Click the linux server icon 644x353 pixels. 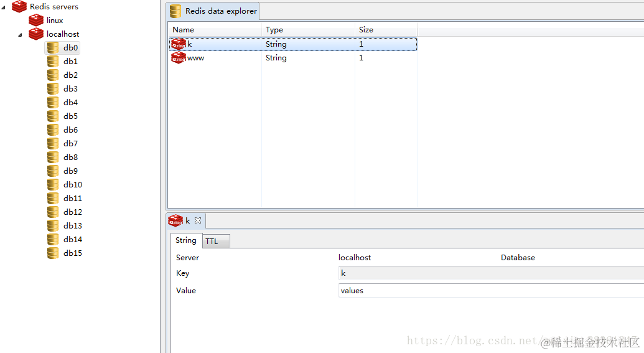click(x=36, y=20)
